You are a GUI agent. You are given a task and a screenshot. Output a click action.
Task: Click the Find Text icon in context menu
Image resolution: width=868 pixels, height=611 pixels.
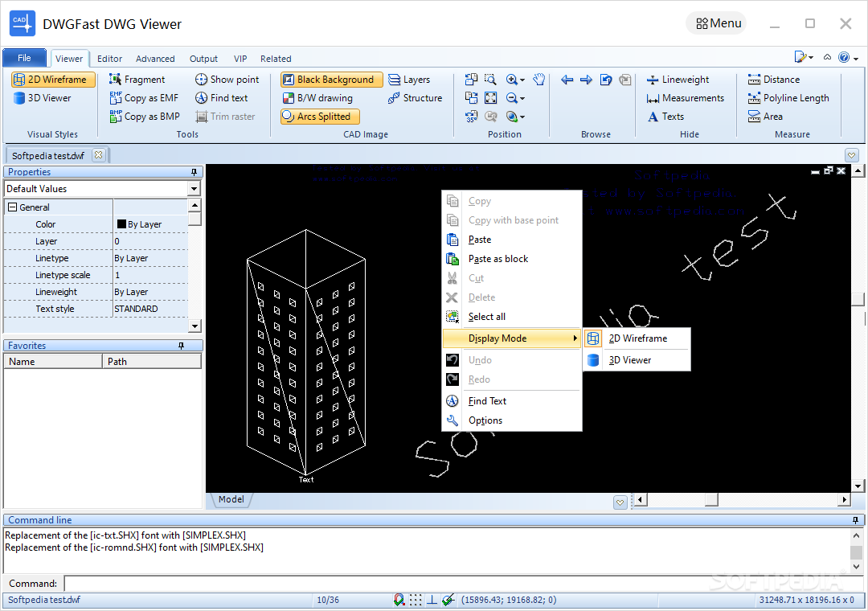(x=452, y=401)
